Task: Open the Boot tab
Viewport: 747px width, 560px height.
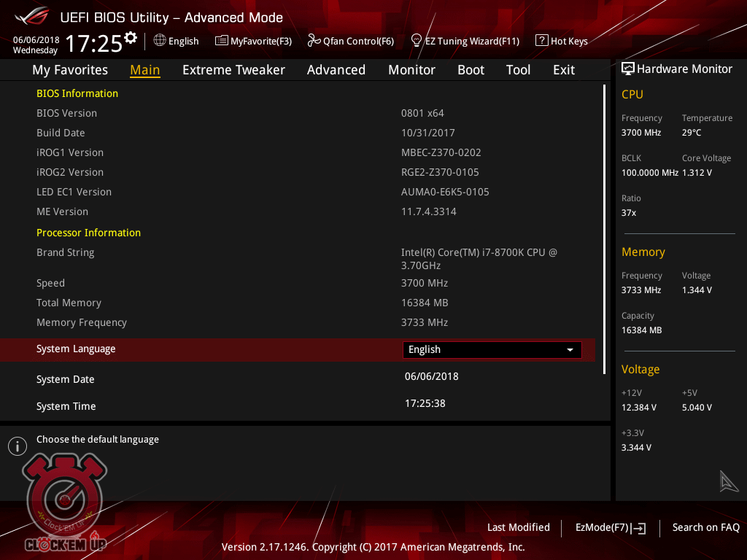Action: (471, 70)
